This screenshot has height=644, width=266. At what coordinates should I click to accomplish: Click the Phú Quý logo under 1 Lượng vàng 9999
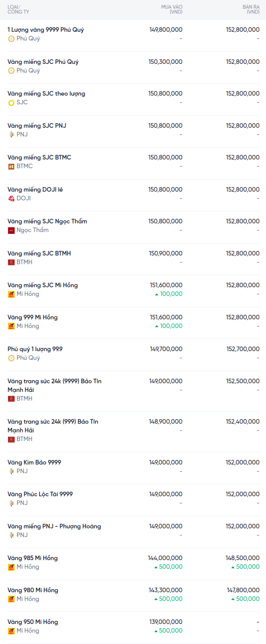(x=11, y=39)
